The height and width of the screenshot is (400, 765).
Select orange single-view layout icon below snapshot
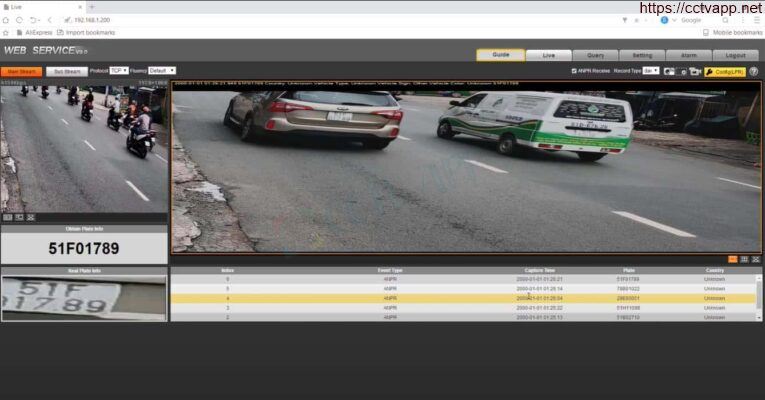[732, 260]
